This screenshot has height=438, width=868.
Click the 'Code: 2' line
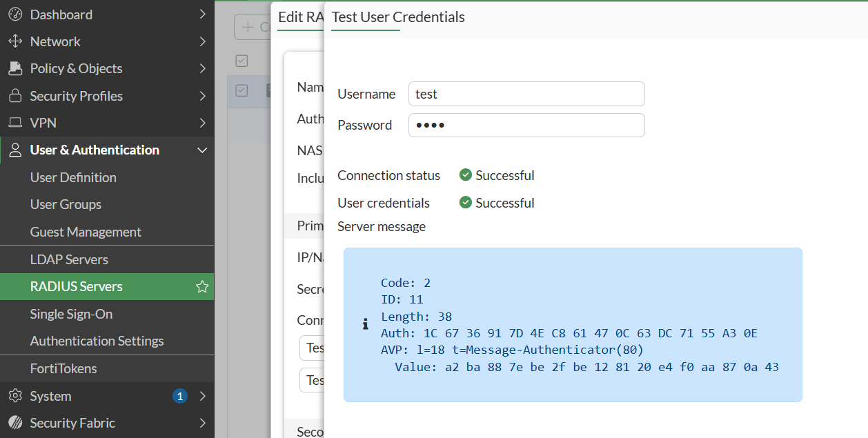406,283
